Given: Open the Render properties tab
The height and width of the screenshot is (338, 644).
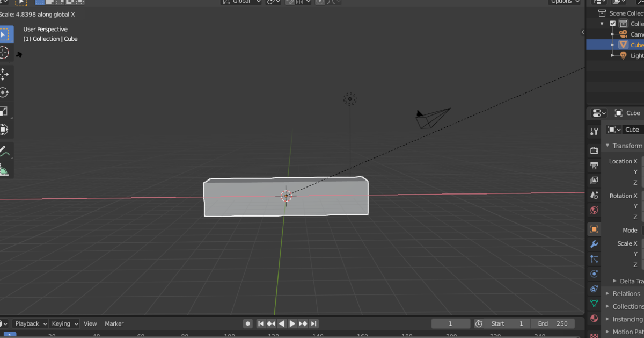Looking at the screenshot, I should pos(594,150).
